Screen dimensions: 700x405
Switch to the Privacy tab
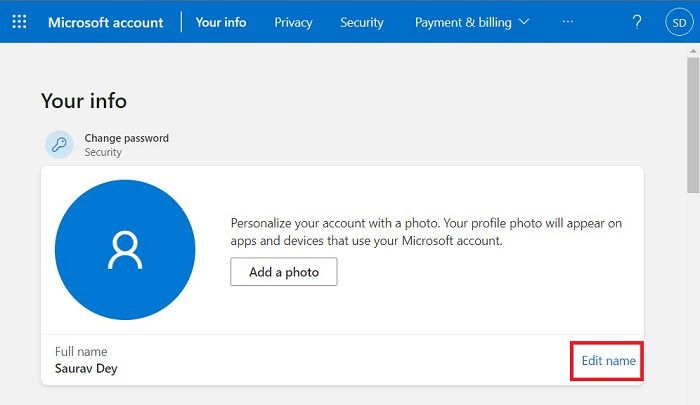(293, 22)
